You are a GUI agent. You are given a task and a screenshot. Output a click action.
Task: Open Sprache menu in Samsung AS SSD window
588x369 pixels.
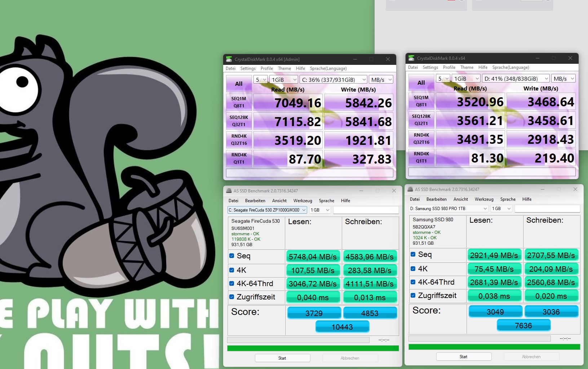coord(508,199)
